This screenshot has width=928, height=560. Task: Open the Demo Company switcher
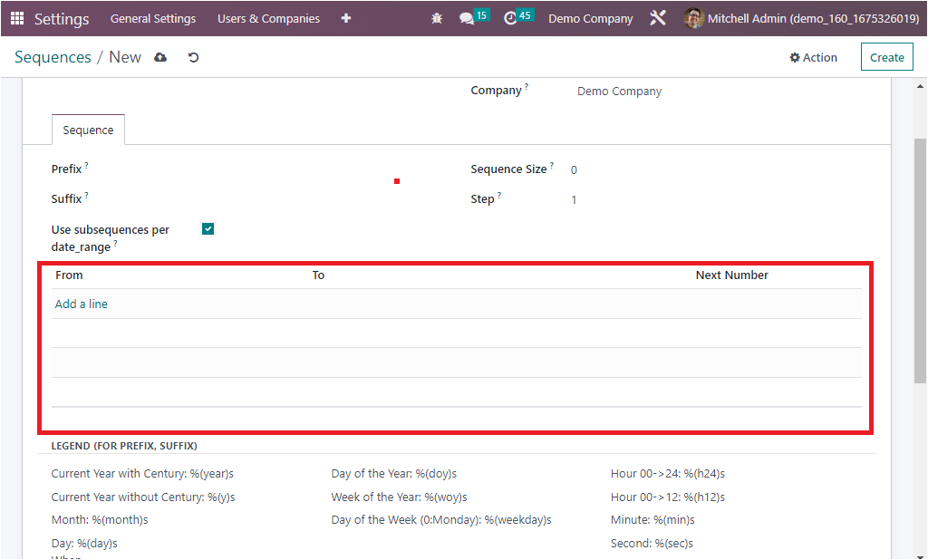[590, 18]
